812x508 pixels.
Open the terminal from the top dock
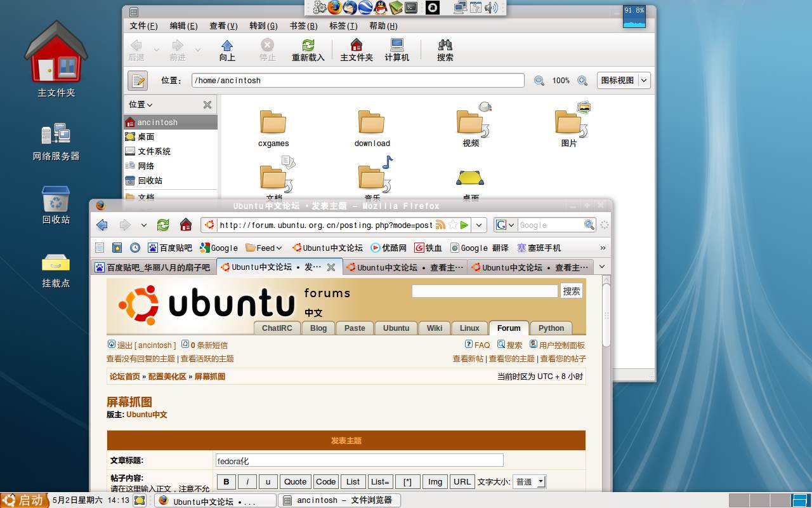[x=411, y=8]
